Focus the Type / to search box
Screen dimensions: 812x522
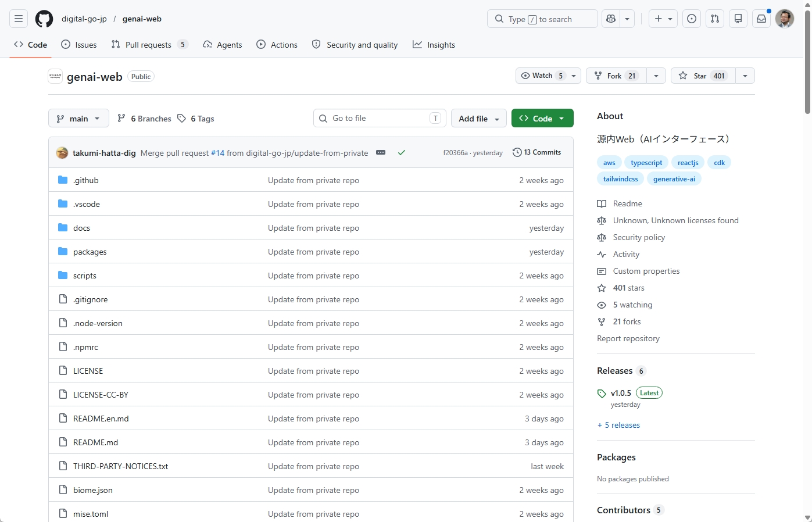(x=542, y=19)
